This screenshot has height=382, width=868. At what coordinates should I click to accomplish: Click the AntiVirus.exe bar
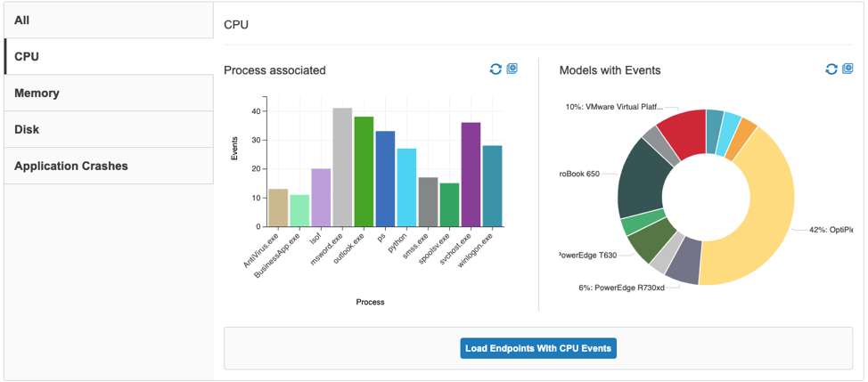tap(278, 207)
